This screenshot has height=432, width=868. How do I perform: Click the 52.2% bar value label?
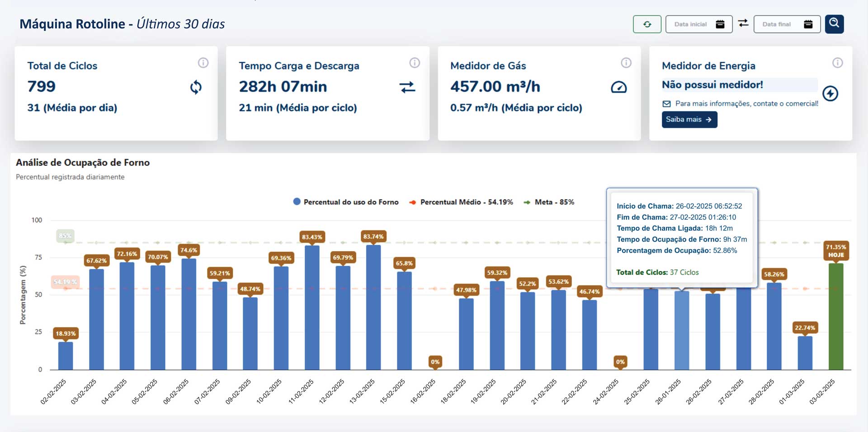point(528,284)
